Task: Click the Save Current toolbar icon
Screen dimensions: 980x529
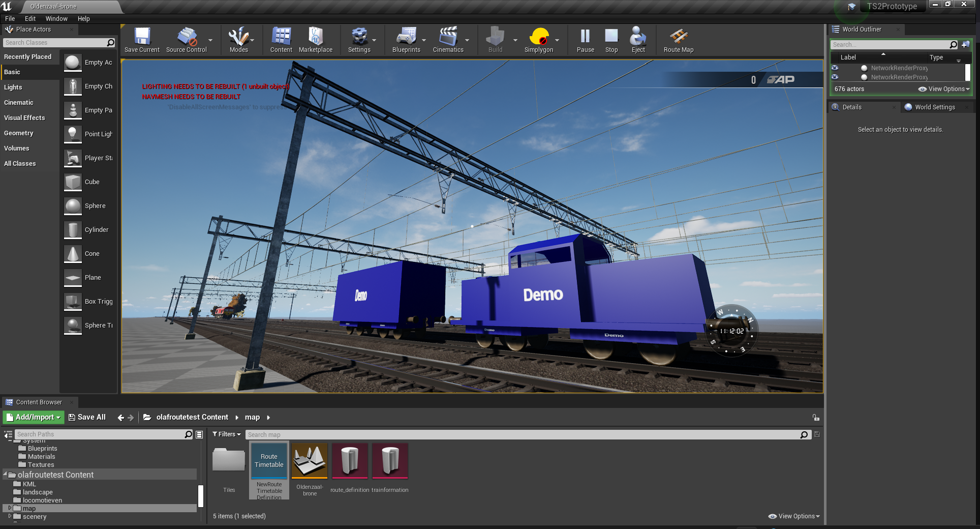Action: pyautogui.click(x=142, y=40)
